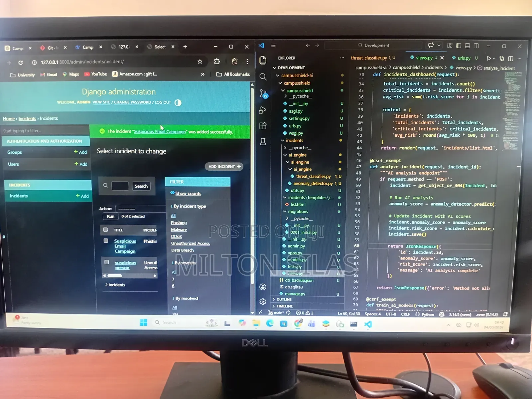Open File Explorer from taskbar
The image size is (532, 399).
pos(256,323)
